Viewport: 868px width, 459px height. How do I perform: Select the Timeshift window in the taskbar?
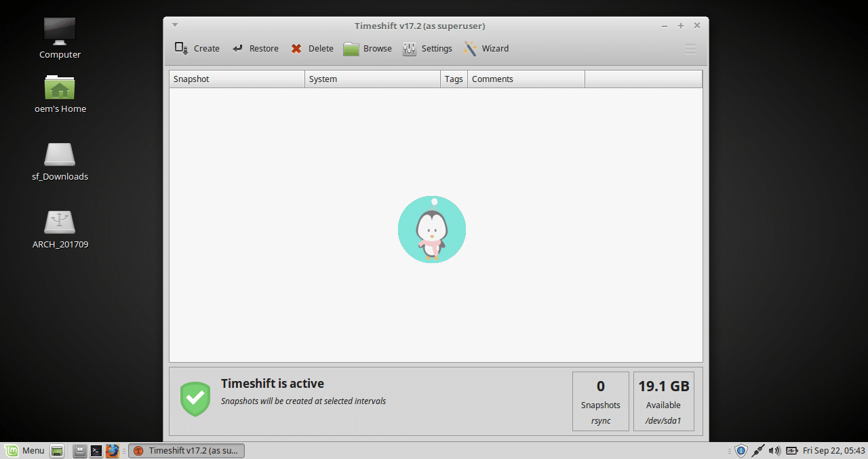(186, 450)
